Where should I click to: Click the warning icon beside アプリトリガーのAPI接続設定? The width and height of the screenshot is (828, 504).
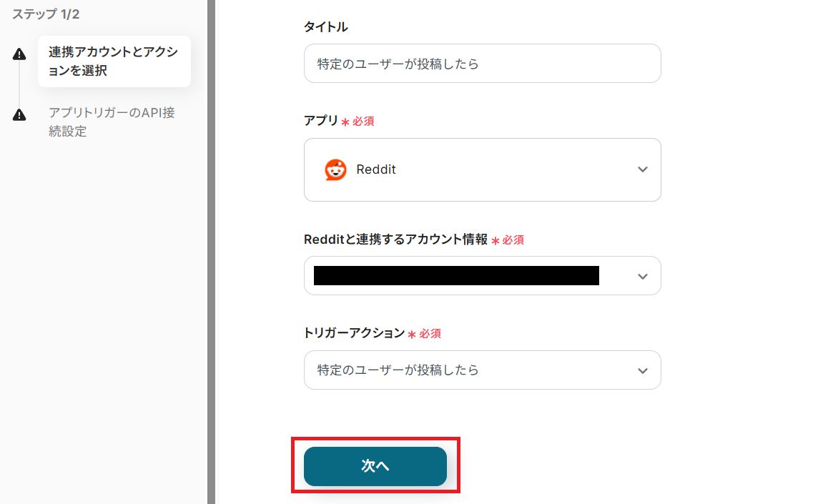[19, 115]
